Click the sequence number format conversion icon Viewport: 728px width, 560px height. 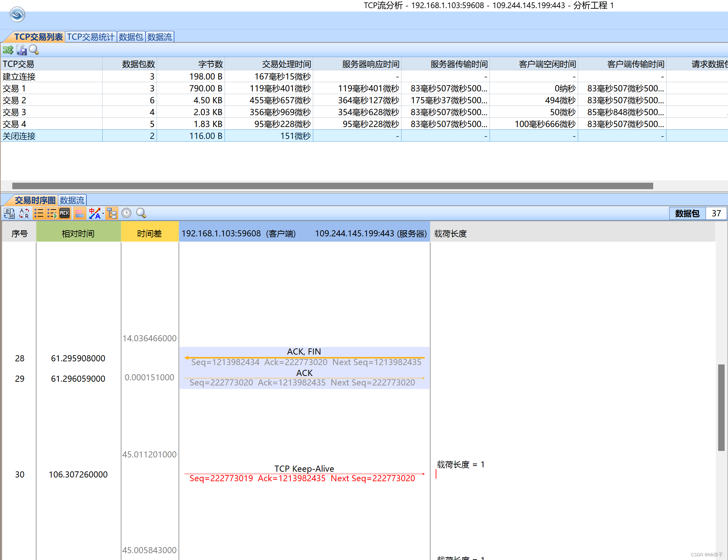[x=9, y=213]
